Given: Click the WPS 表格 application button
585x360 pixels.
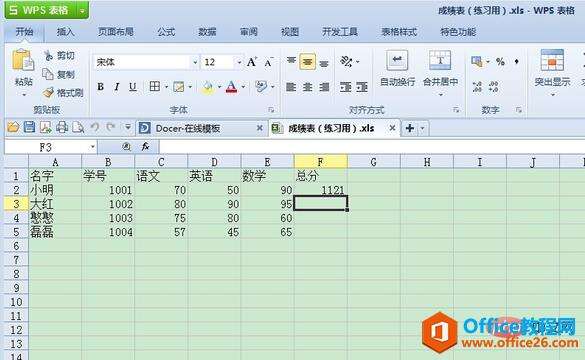Looking at the screenshot, I should 40,10.
